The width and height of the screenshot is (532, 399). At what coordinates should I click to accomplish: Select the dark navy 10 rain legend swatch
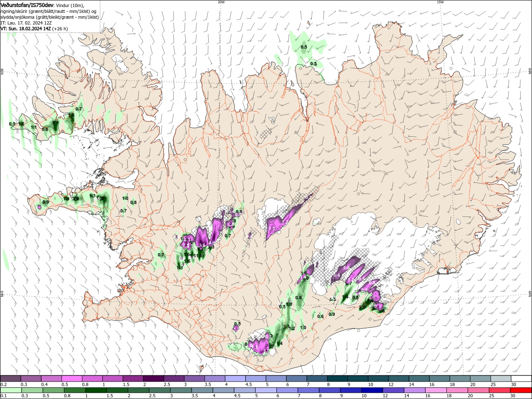[x=372, y=390]
